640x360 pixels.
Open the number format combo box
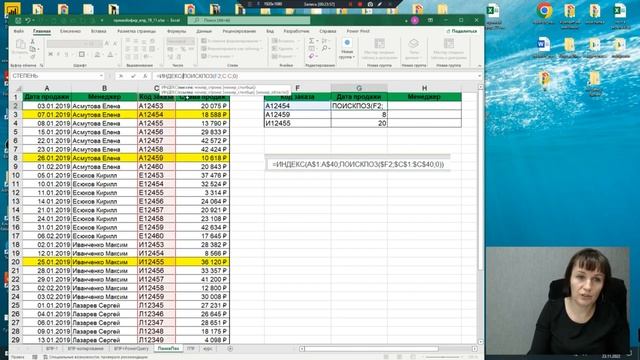[180, 42]
